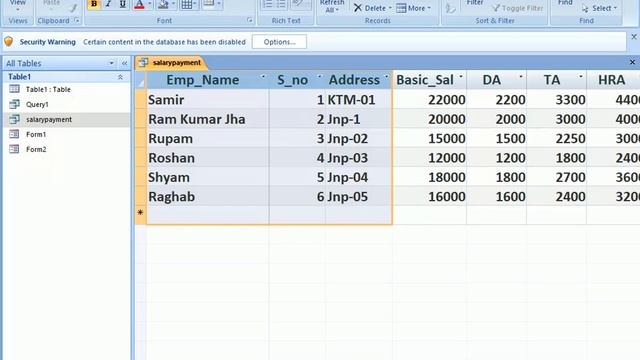The image size is (640, 360).
Task: Click the Emp_Name cell Raghab
Action: 208,197
